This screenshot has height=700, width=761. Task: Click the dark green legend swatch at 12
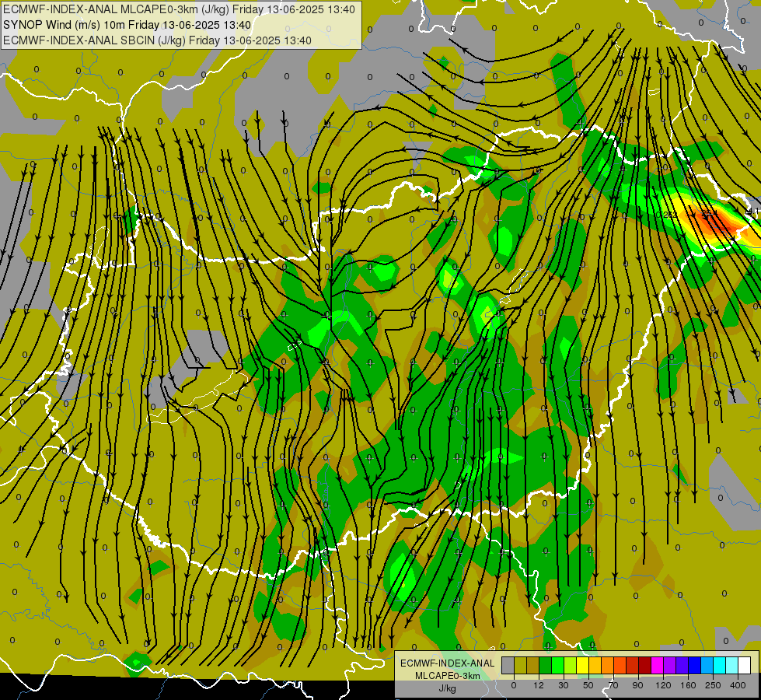coord(546,665)
